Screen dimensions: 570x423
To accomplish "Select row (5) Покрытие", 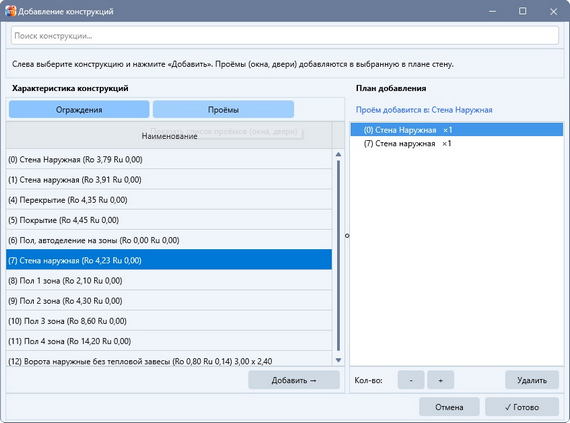I will tap(169, 220).
